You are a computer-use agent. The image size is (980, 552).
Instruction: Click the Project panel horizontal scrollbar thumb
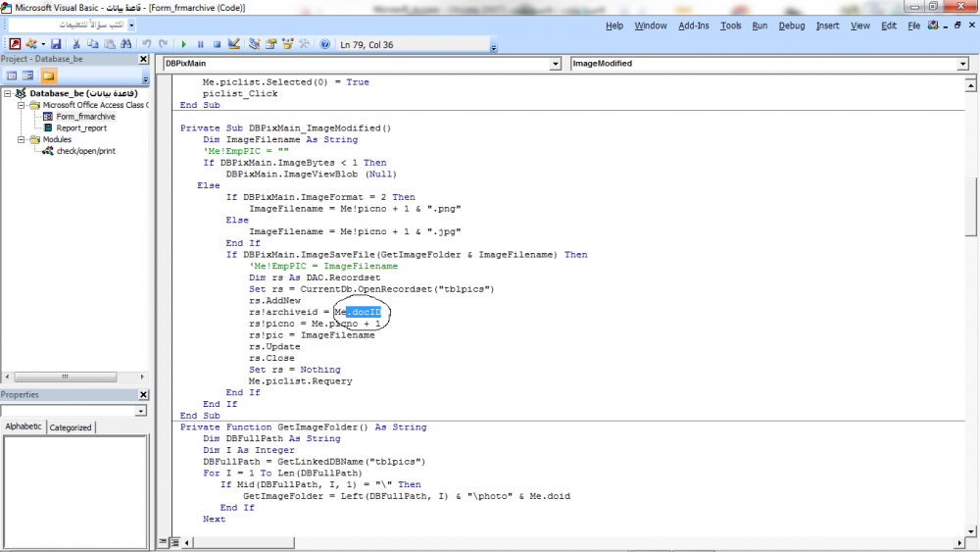pyautogui.click(x=65, y=376)
